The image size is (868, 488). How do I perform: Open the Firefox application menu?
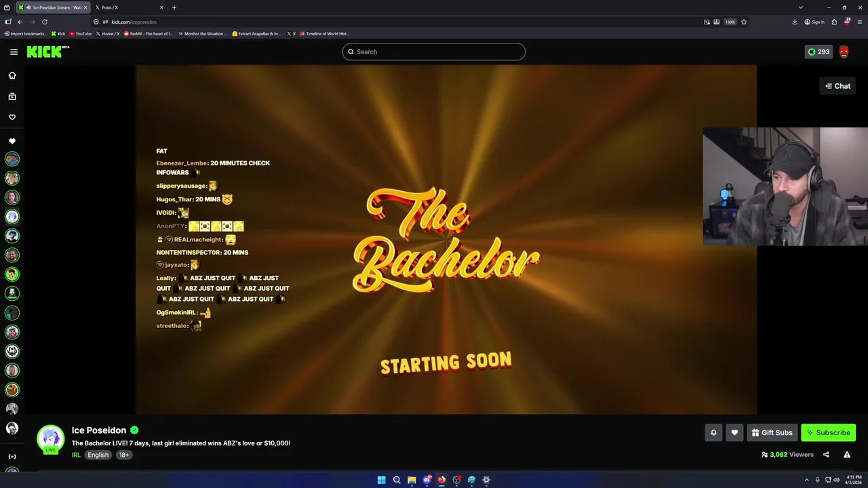point(860,22)
